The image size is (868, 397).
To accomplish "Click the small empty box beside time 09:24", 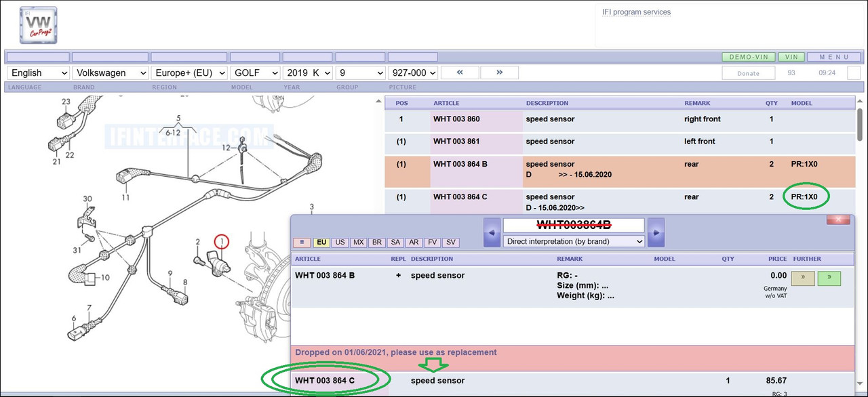I will tap(854, 72).
